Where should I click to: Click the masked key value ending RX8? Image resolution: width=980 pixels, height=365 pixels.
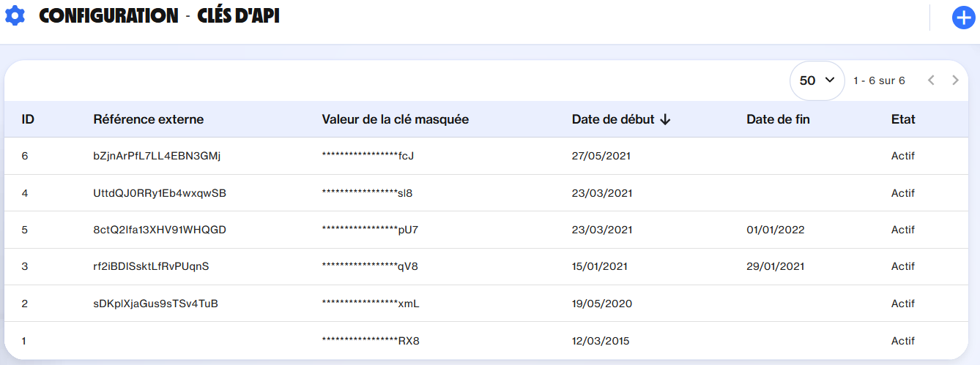tap(370, 340)
